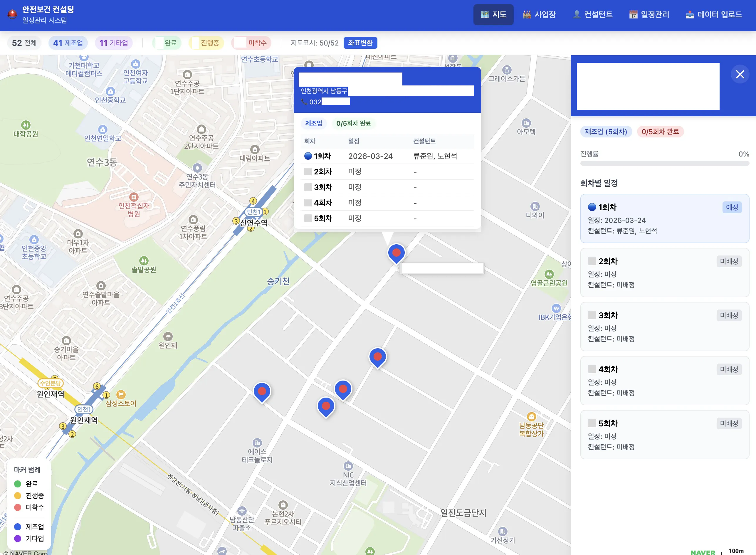Switch to the 사업장 tab
Screen dimensions: 756x555
(x=539, y=14)
